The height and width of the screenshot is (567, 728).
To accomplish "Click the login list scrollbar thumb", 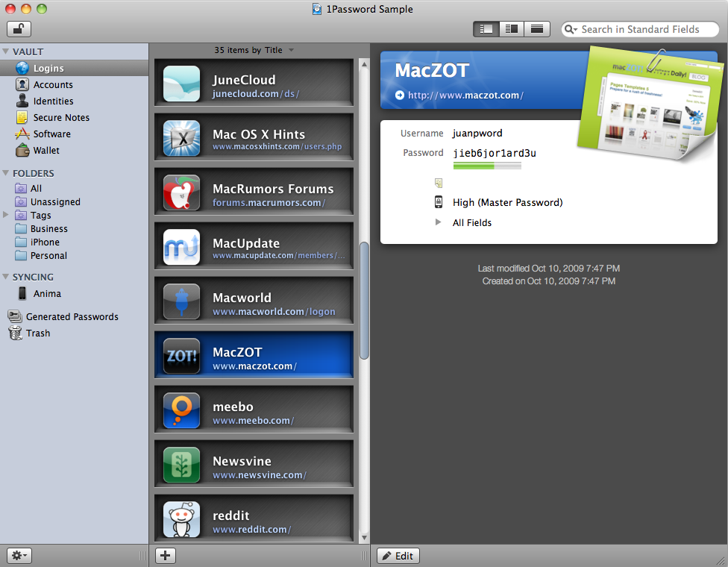I will (365, 301).
